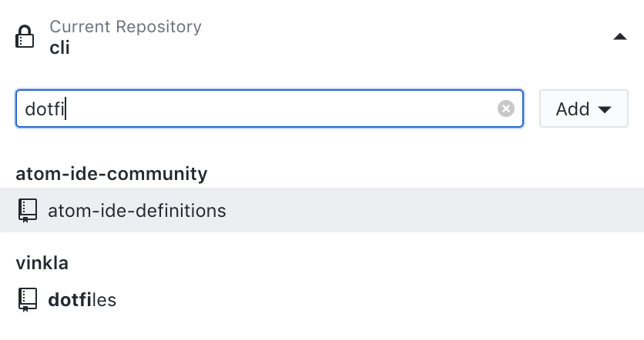
Task: Clear the filter with the x icon
Action: point(506,109)
